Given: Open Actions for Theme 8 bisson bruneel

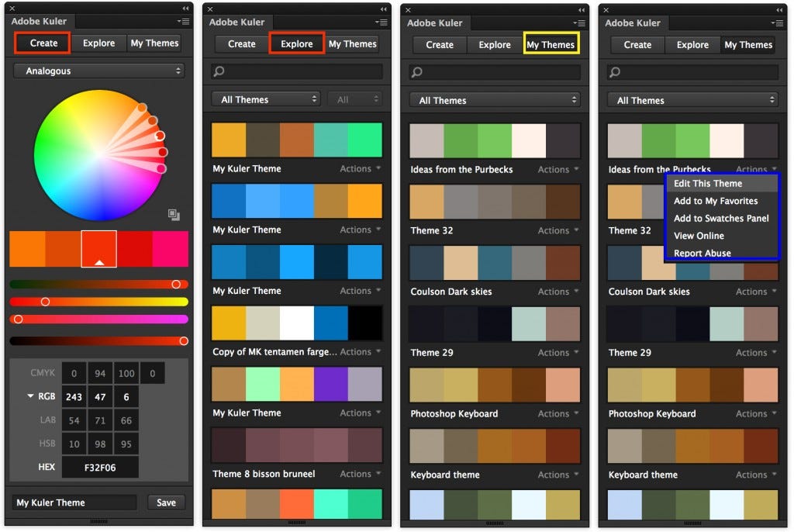Looking at the screenshot, I should point(361,474).
